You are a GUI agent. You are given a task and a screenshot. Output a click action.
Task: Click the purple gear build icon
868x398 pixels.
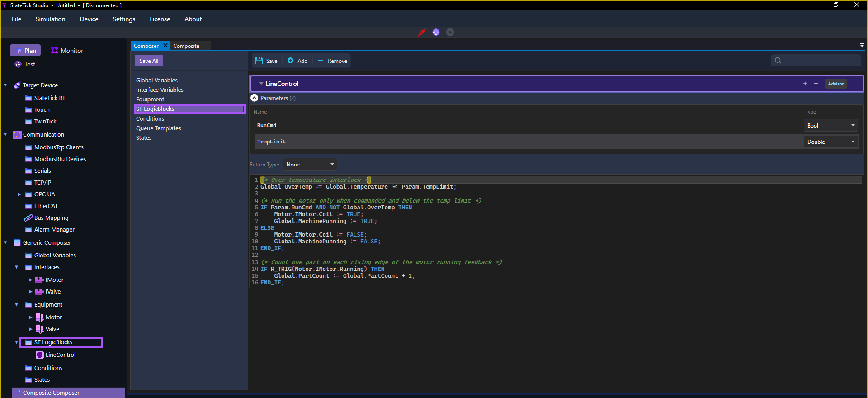pos(436,32)
